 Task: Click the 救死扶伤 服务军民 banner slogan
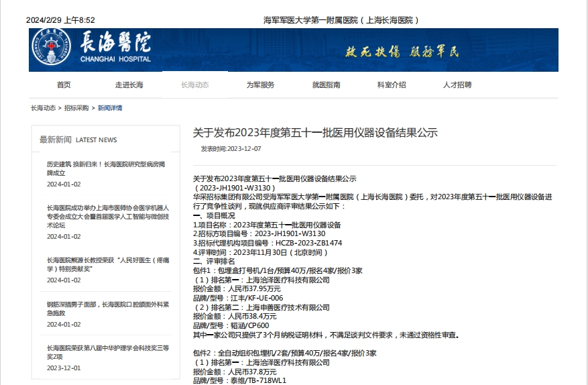point(402,52)
